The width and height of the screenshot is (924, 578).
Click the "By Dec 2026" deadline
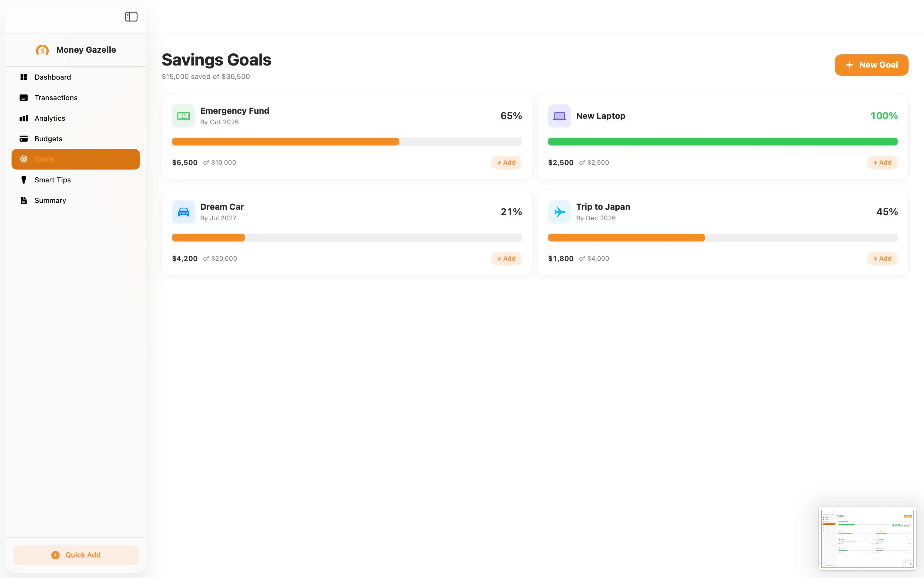click(x=596, y=218)
